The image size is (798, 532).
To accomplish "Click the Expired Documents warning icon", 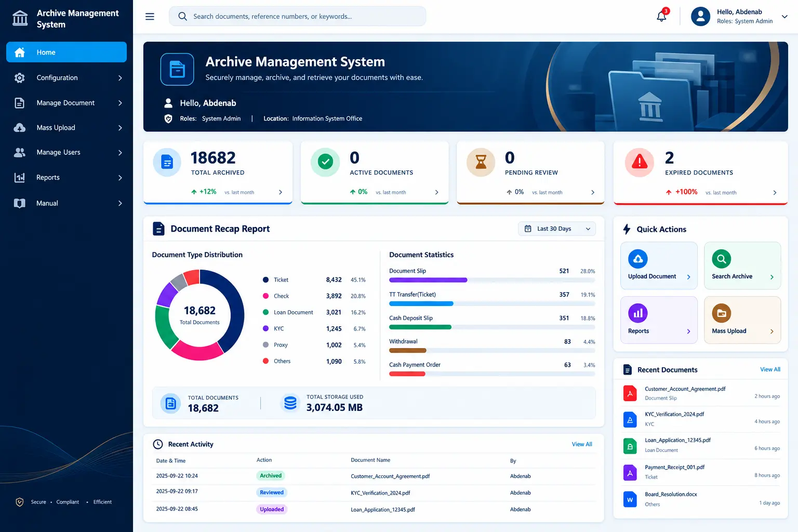I will (639, 162).
